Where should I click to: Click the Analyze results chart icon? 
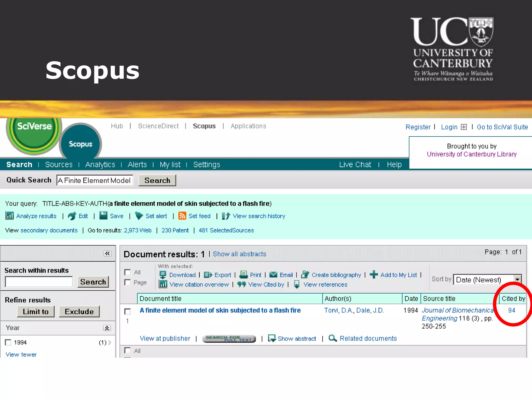tap(10, 216)
